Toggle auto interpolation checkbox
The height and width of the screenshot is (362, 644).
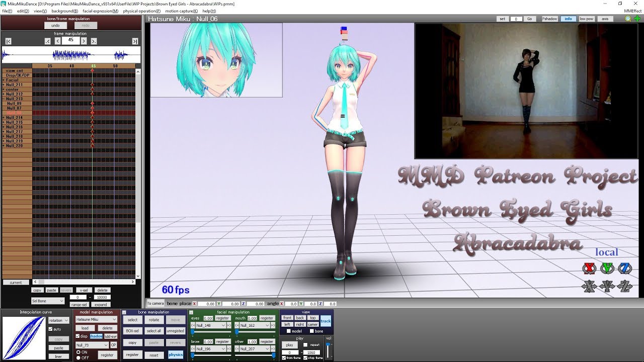tap(50, 329)
